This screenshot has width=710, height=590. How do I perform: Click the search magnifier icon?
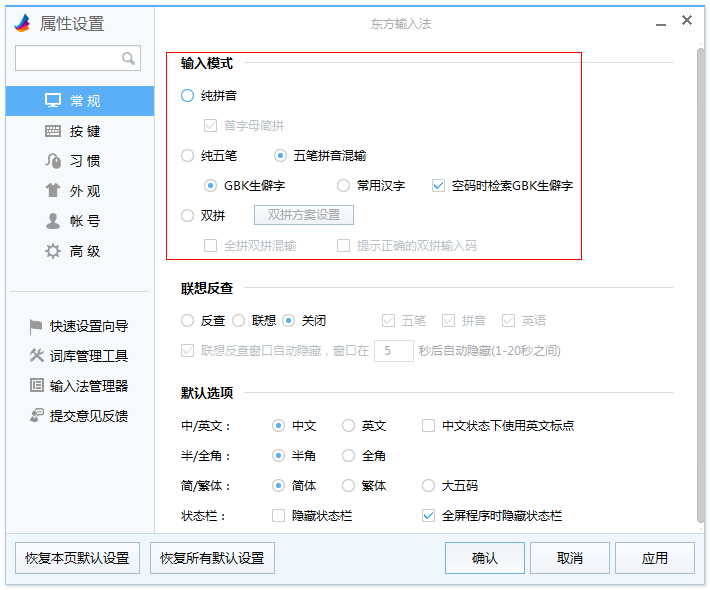pyautogui.click(x=128, y=58)
